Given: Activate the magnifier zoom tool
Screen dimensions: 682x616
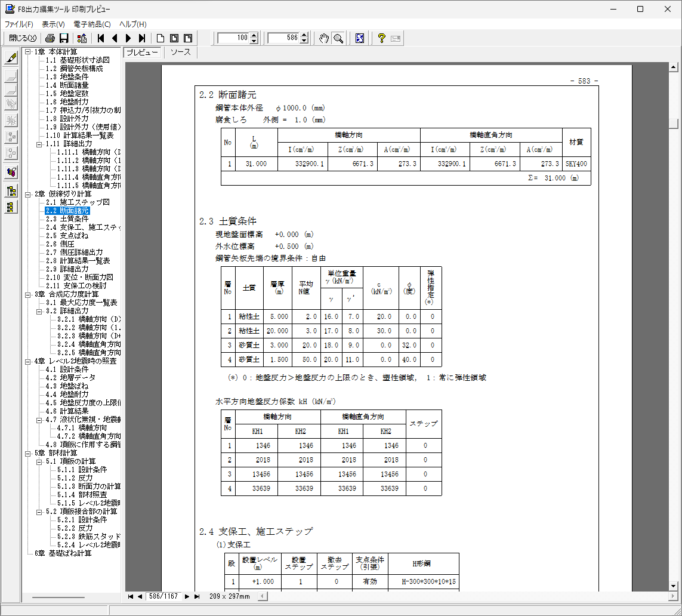Looking at the screenshot, I should 338,38.
